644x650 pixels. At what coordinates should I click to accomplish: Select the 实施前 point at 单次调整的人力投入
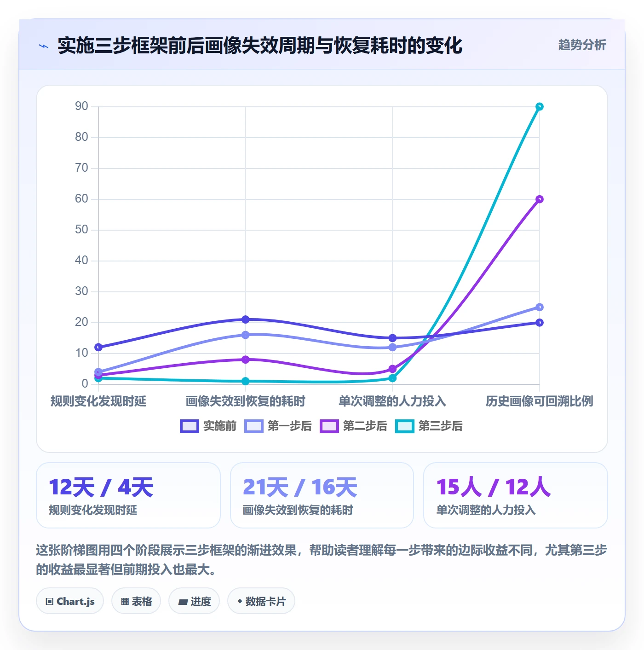(392, 338)
